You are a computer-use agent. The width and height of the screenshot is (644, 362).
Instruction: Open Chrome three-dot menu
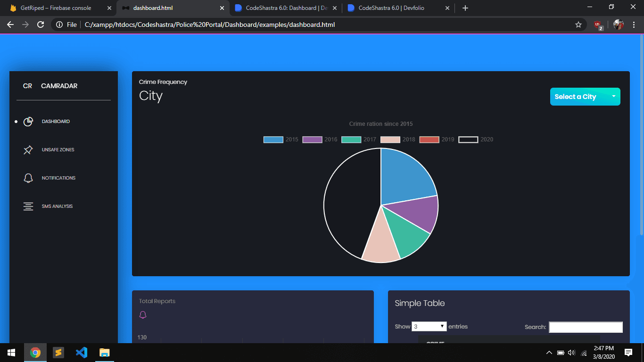coord(634,25)
